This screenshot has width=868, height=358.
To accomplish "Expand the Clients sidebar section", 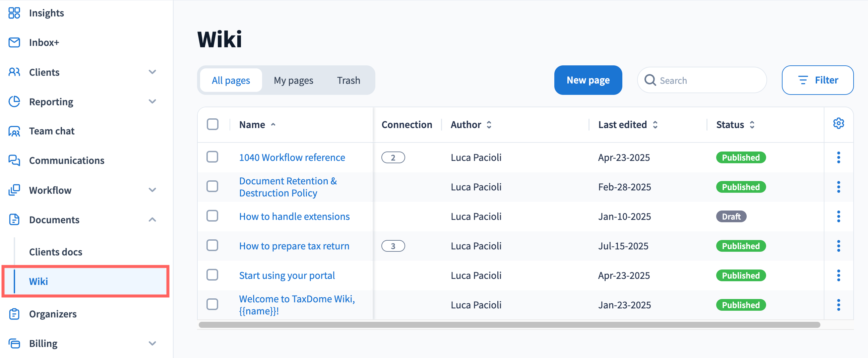I will (152, 72).
